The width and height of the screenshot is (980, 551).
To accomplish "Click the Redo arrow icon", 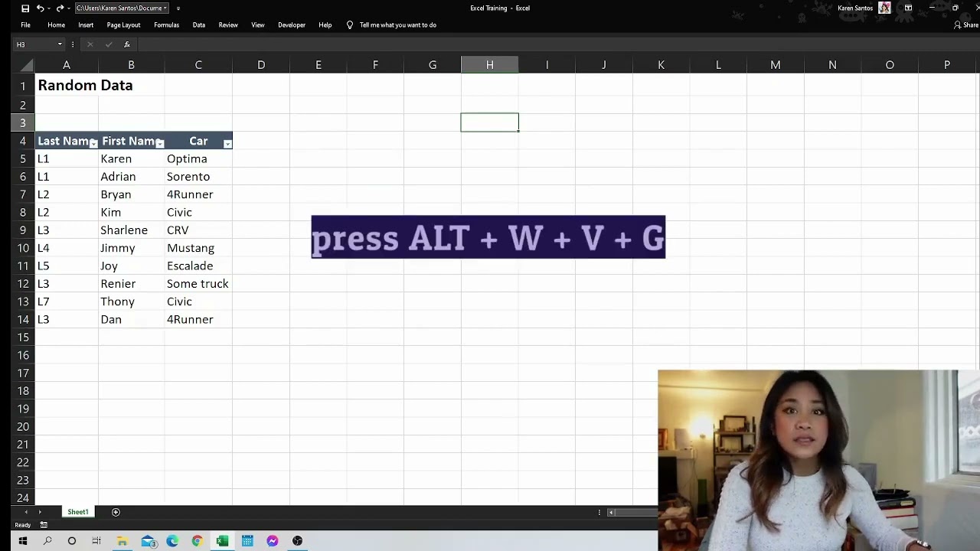I will coord(58,8).
